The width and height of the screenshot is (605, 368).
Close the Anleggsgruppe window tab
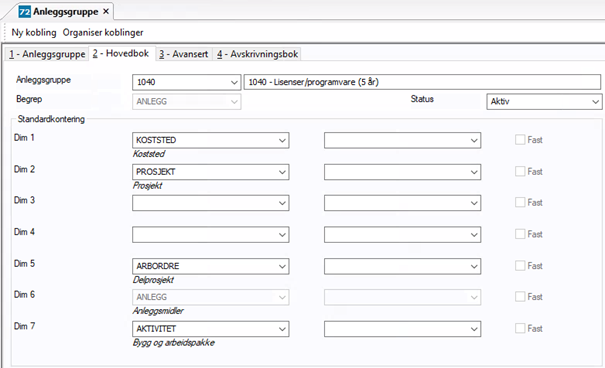point(106,12)
